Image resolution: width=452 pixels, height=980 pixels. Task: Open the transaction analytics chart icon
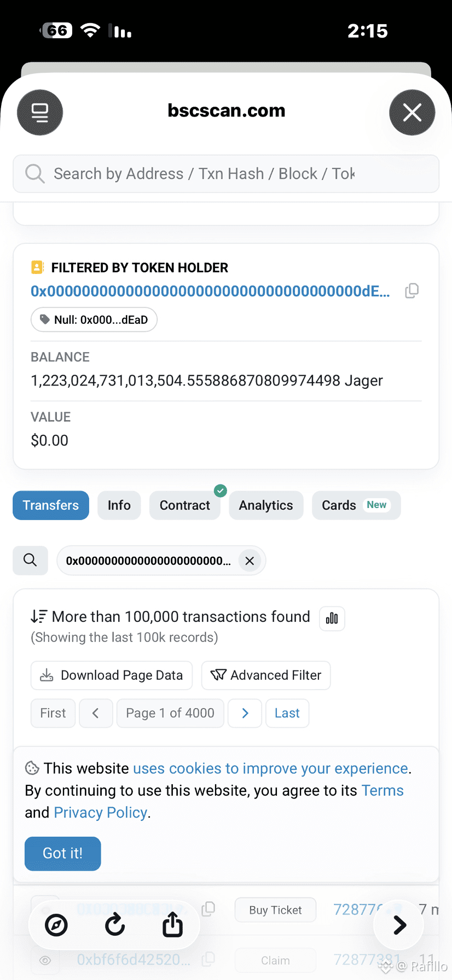point(332,619)
